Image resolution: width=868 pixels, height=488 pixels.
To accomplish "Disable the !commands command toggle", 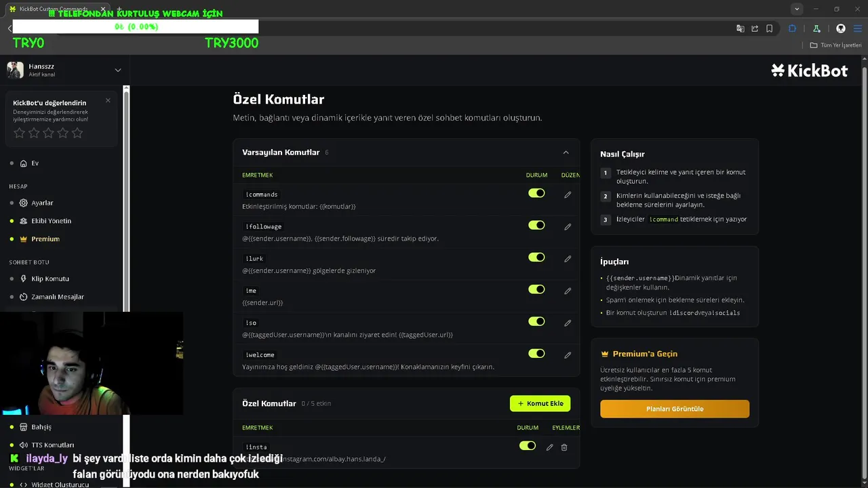I will tap(536, 193).
